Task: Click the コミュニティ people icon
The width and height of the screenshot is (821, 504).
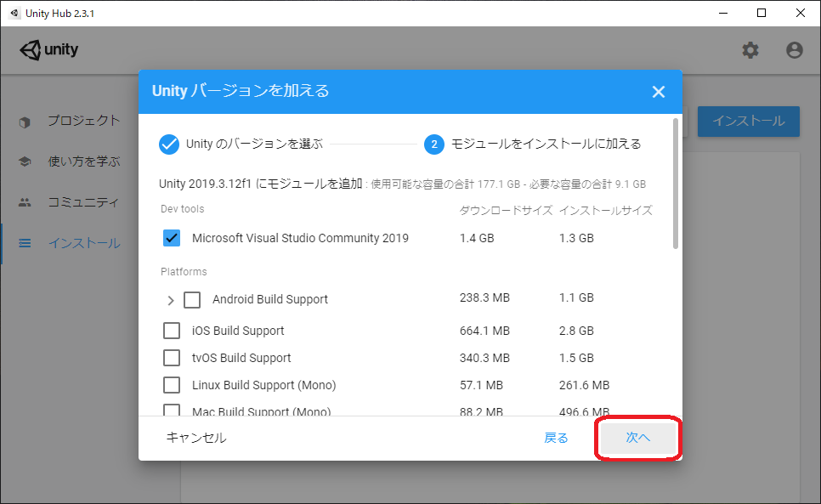Action: click(25, 202)
